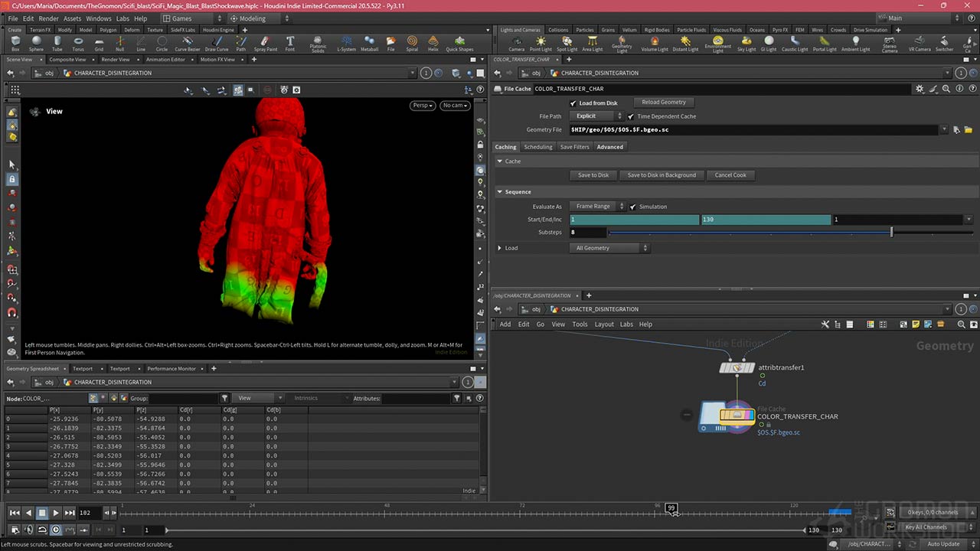Screen dimensions: 980x551
Task: Switch to the Scheduling tab
Action: click(537, 147)
